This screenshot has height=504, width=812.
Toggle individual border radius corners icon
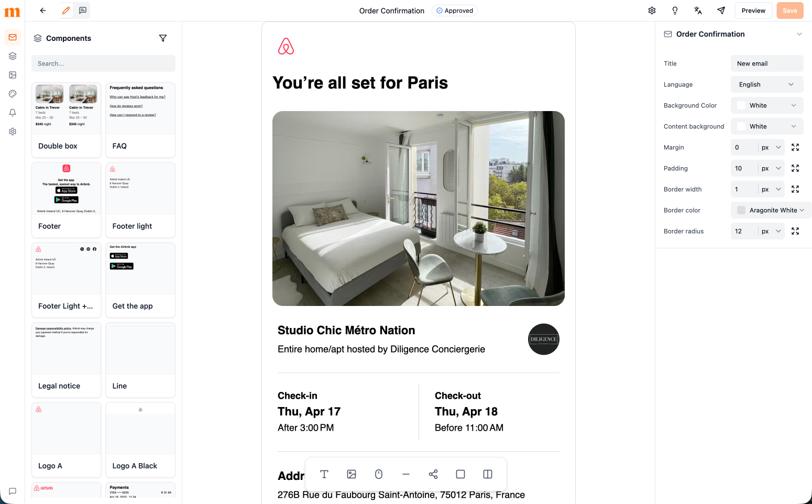pyautogui.click(x=795, y=231)
